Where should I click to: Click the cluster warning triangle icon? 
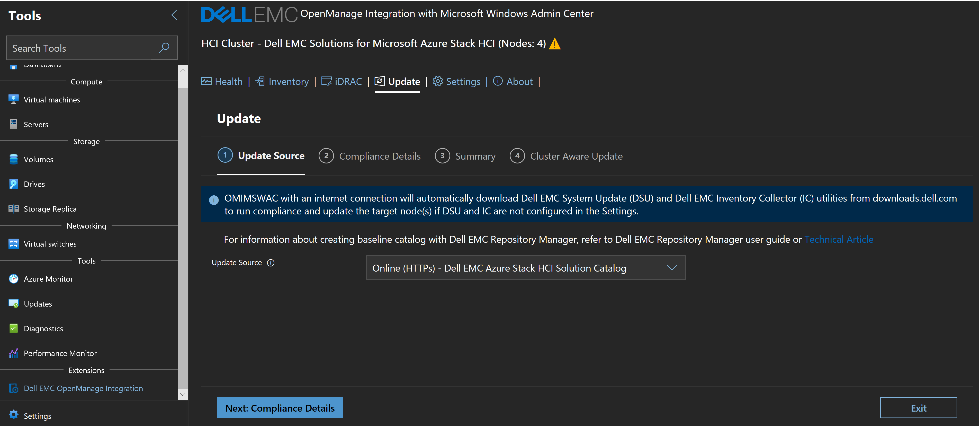tap(555, 44)
